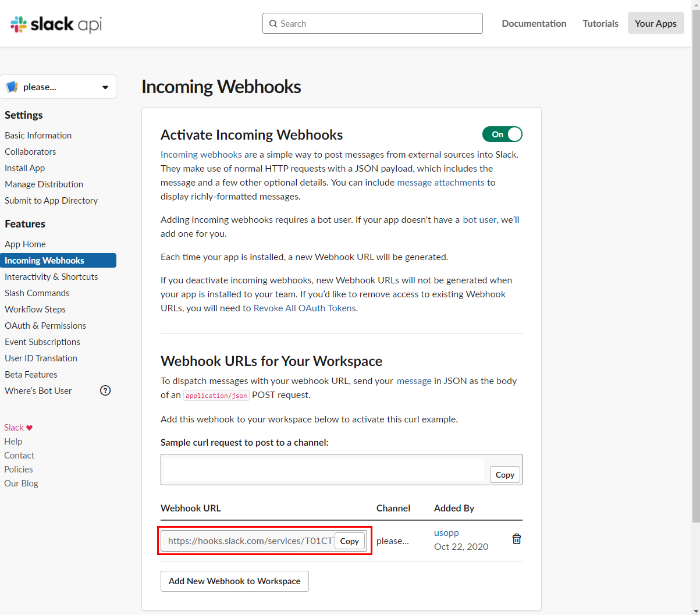This screenshot has height=615, width=700.
Task: Open OAuth & Permissions
Action: 45,325
